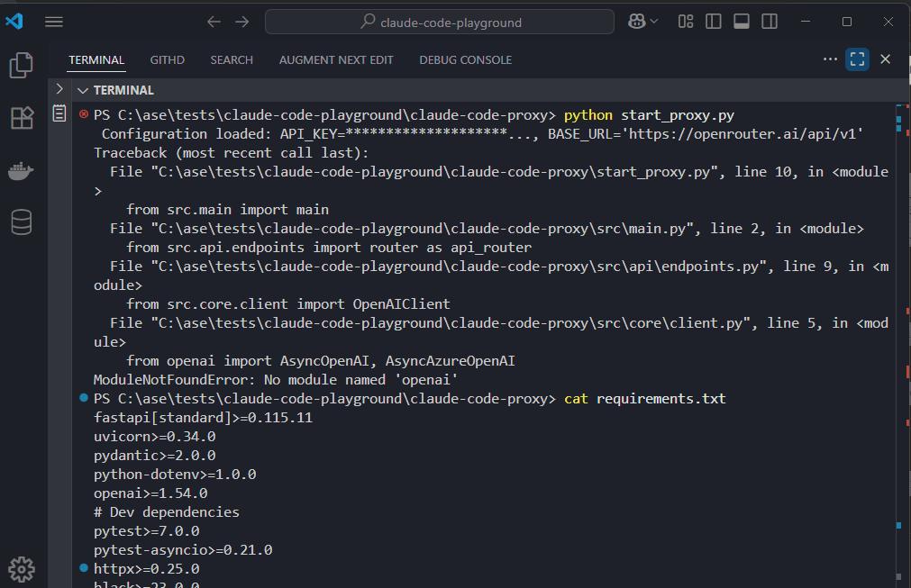Click the line 'python-dotenv>=1.0.0'
Viewport: 911px width, 588px height.
click(175, 475)
